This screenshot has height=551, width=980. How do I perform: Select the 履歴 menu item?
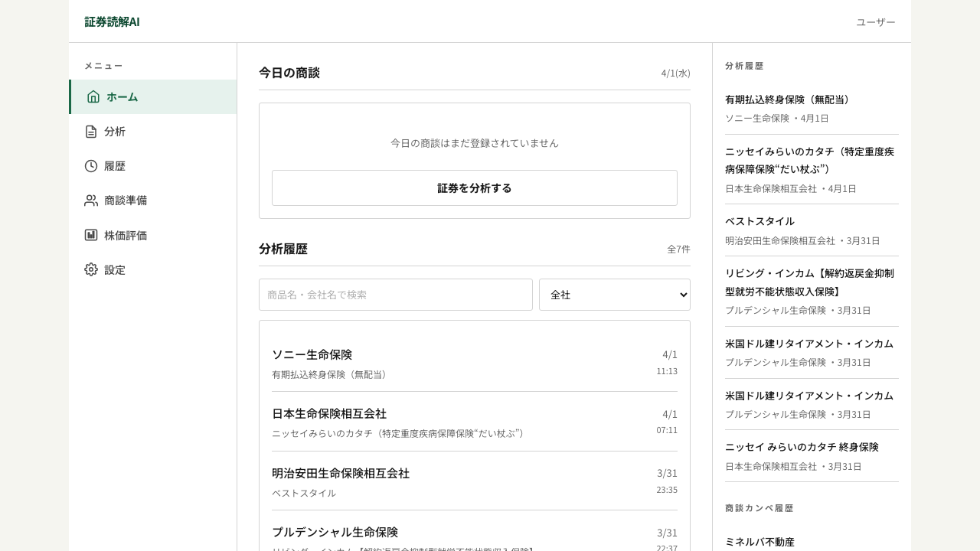click(x=115, y=166)
